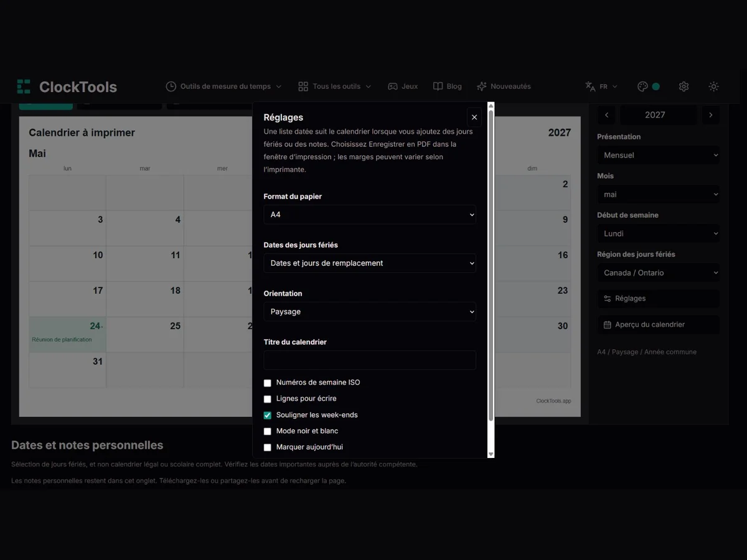Enable Numéros de semaine ISO checkbox

click(x=268, y=383)
